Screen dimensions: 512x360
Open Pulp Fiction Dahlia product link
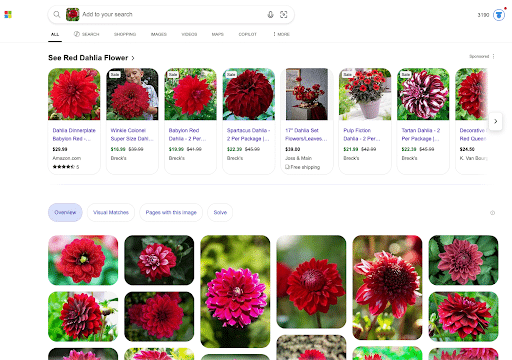pos(362,134)
